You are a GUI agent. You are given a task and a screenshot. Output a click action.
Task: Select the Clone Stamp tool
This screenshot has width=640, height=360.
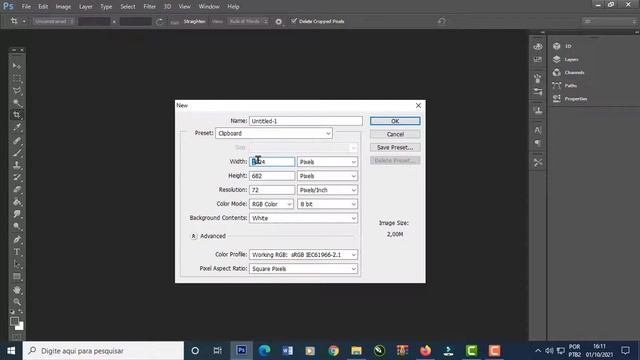pos(17,165)
